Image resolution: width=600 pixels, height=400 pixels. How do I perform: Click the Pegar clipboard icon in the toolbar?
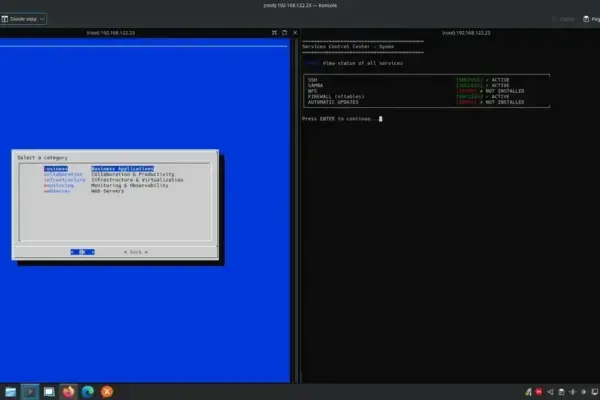[x=586, y=19]
